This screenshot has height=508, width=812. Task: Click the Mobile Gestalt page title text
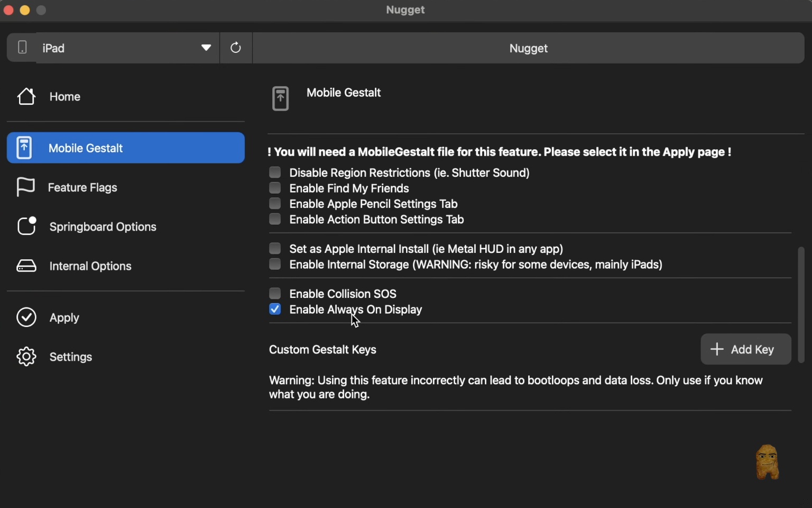pyautogui.click(x=344, y=93)
